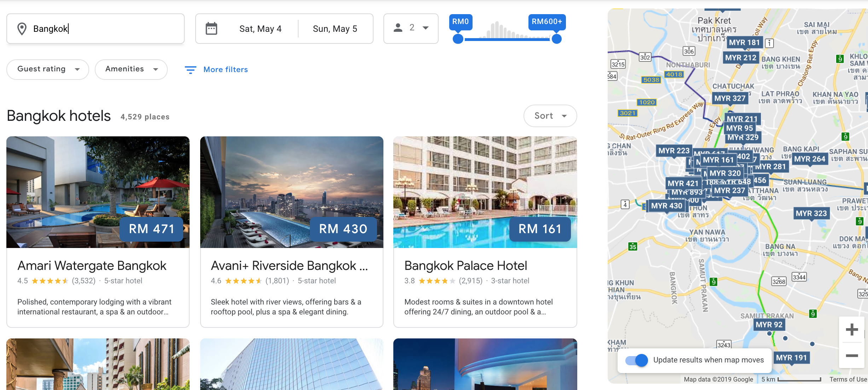The image size is (868, 390).
Task: Click the MYR 223 map price marker
Action: click(x=674, y=151)
